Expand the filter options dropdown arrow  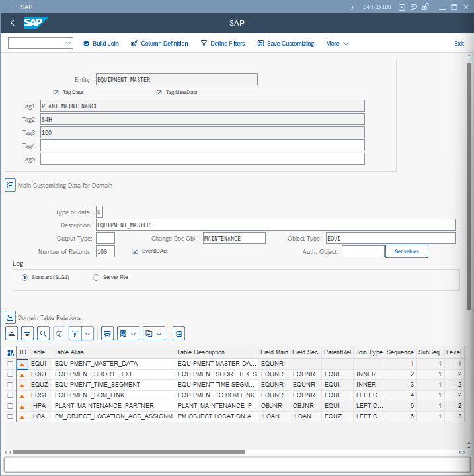[87, 333]
